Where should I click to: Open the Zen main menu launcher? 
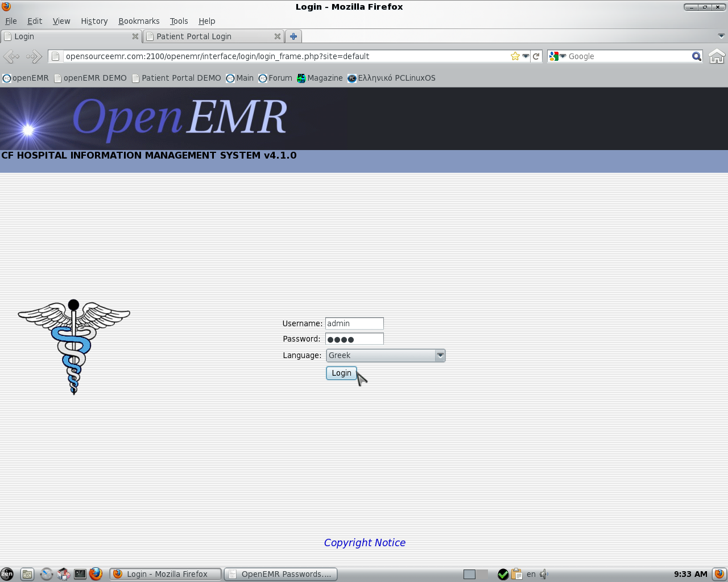click(7, 574)
